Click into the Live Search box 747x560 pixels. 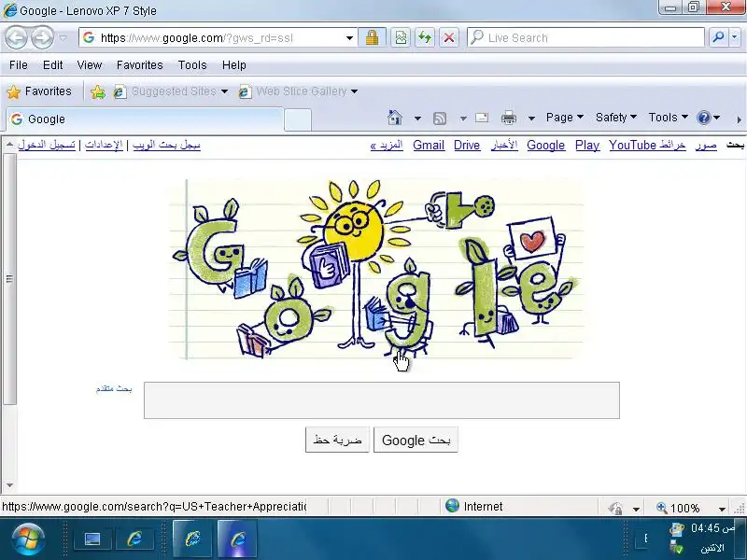pyautogui.click(x=585, y=37)
